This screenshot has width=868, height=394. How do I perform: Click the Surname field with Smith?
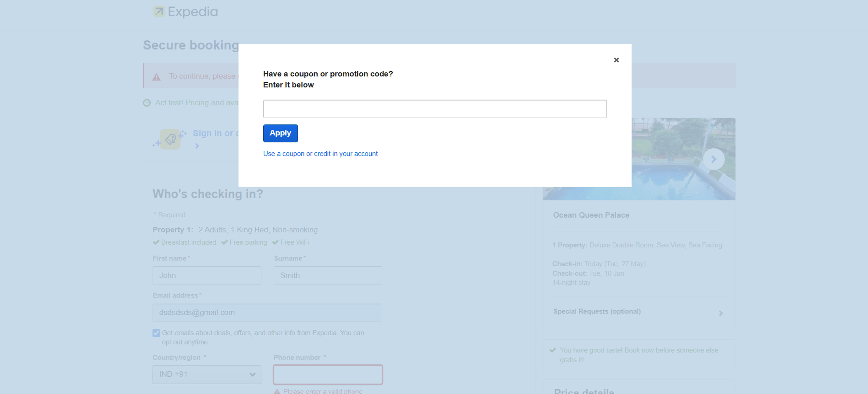[x=328, y=275]
